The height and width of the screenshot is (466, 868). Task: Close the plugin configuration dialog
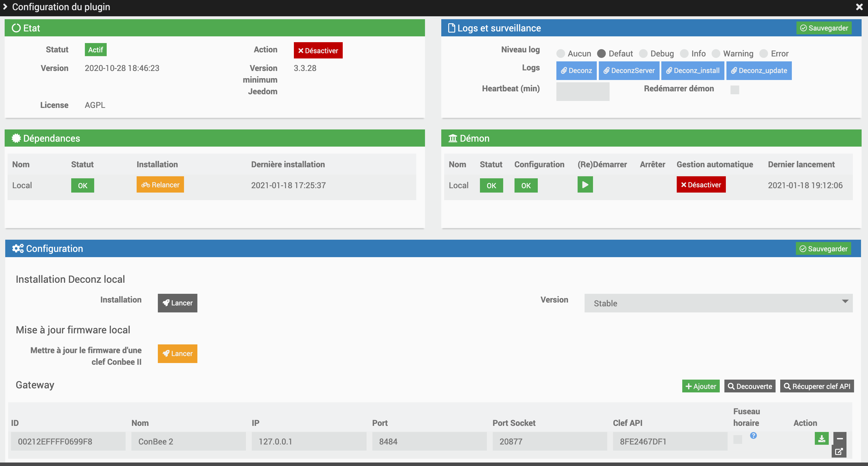point(859,7)
